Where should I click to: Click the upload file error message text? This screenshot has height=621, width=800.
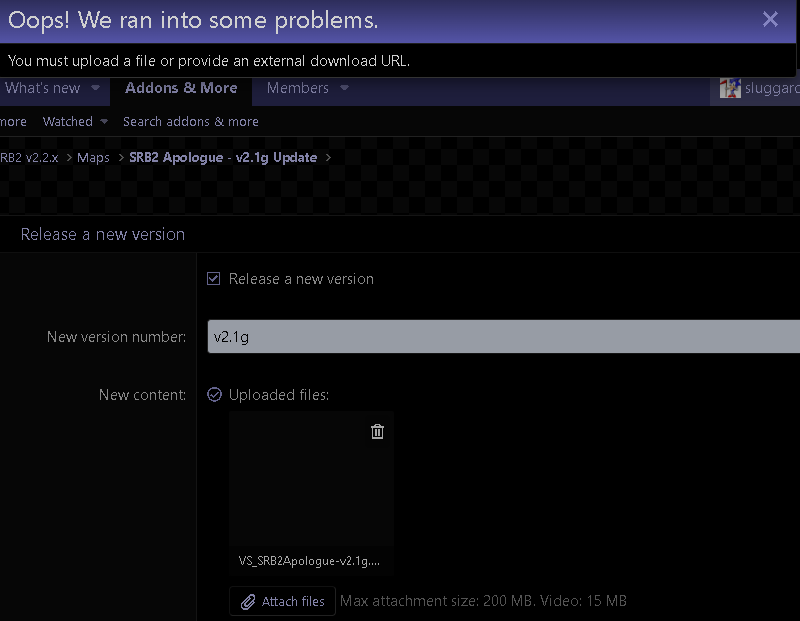[x=209, y=61]
